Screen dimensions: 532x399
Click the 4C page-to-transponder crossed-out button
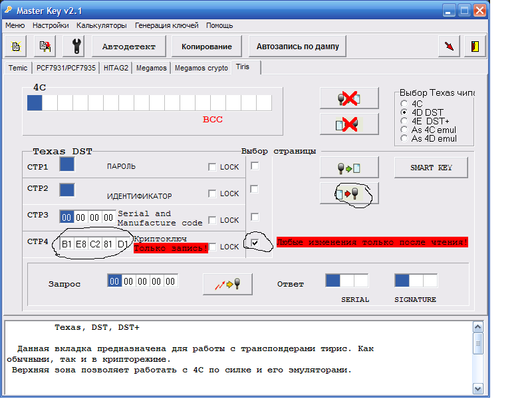349,124
